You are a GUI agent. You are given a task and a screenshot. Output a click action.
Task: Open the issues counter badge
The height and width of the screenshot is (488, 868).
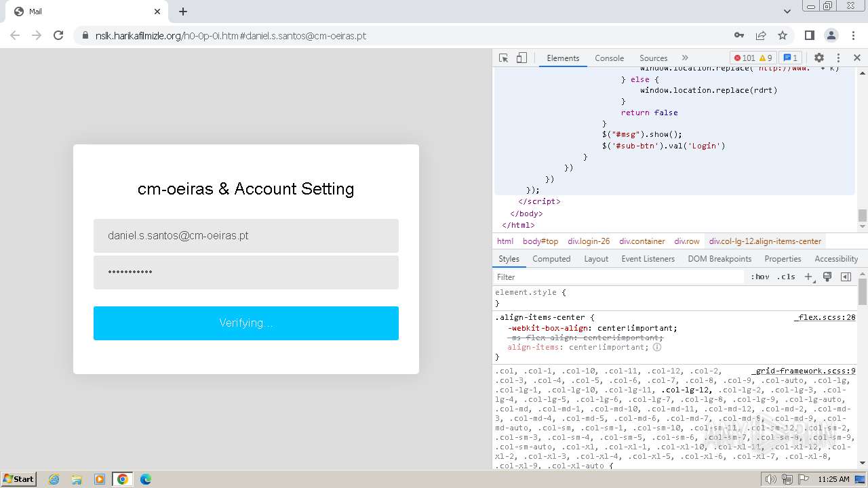(790, 58)
